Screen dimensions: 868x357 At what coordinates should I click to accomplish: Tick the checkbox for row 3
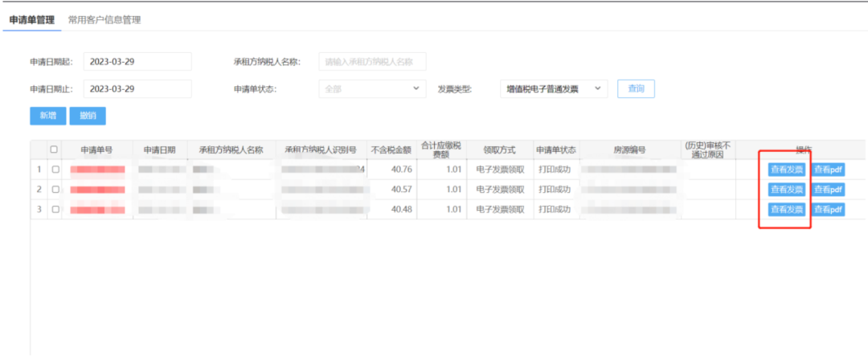click(55, 209)
